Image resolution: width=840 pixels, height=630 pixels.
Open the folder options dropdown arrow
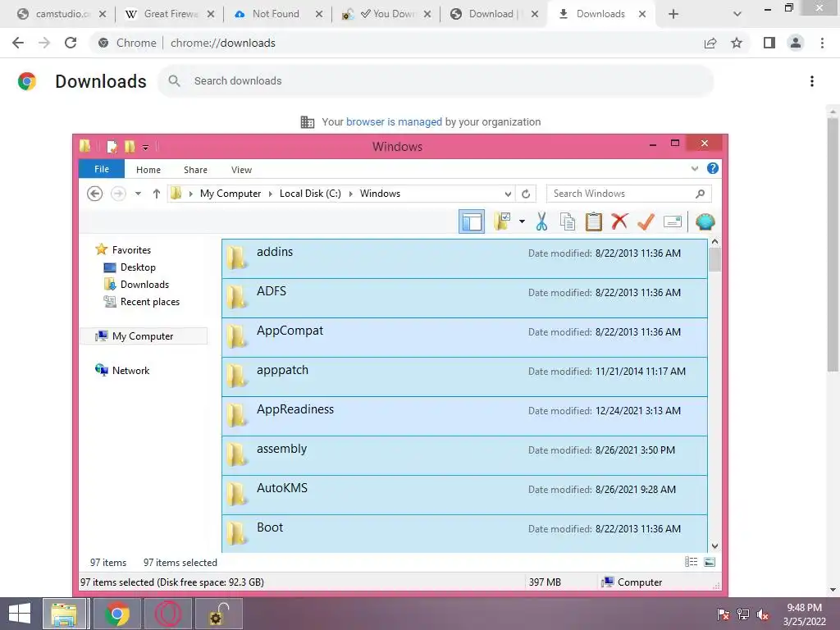[522, 221]
